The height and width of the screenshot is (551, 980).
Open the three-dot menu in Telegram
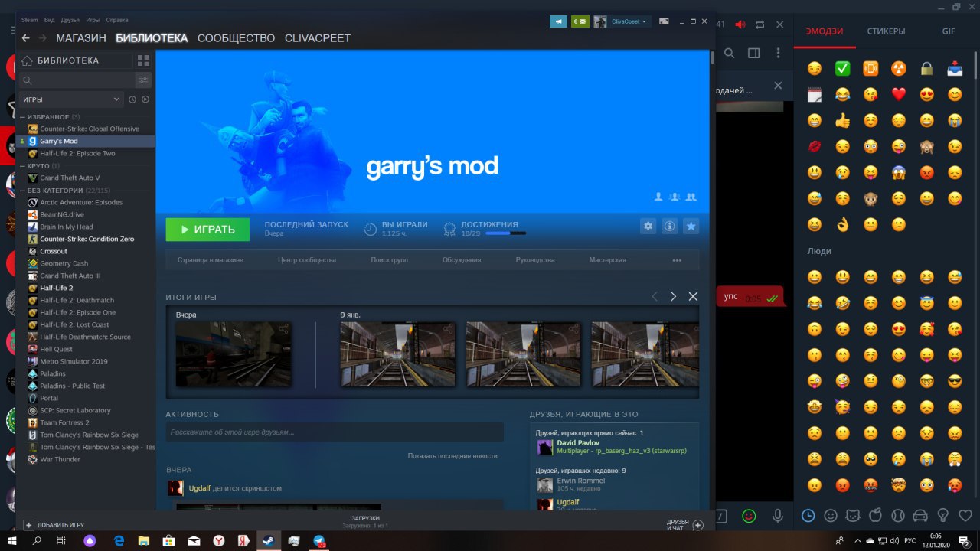pyautogui.click(x=779, y=53)
